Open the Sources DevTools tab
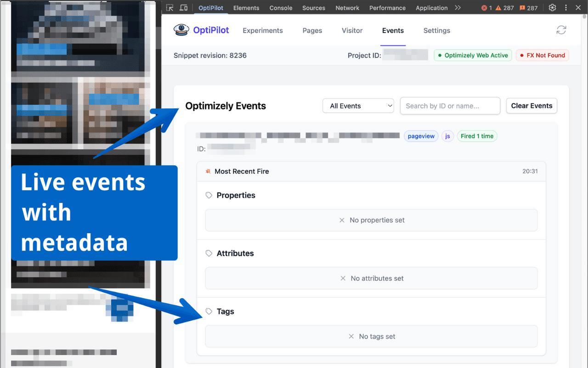The image size is (588, 368). 314,8
